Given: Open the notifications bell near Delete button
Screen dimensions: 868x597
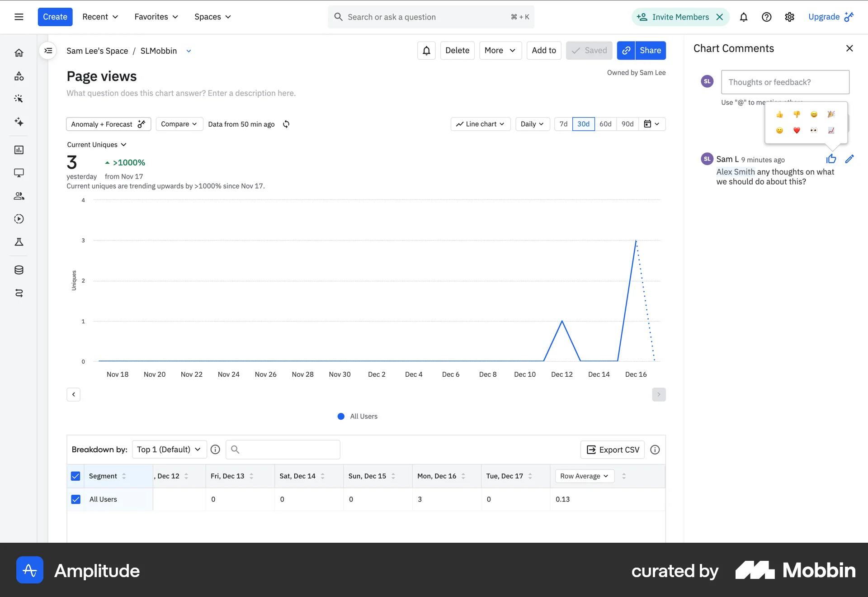Looking at the screenshot, I should [x=426, y=50].
